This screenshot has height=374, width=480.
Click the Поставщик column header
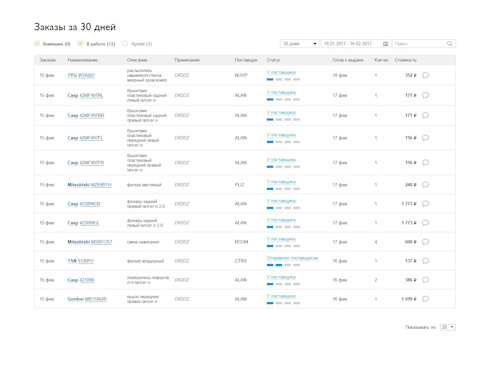coord(246,60)
